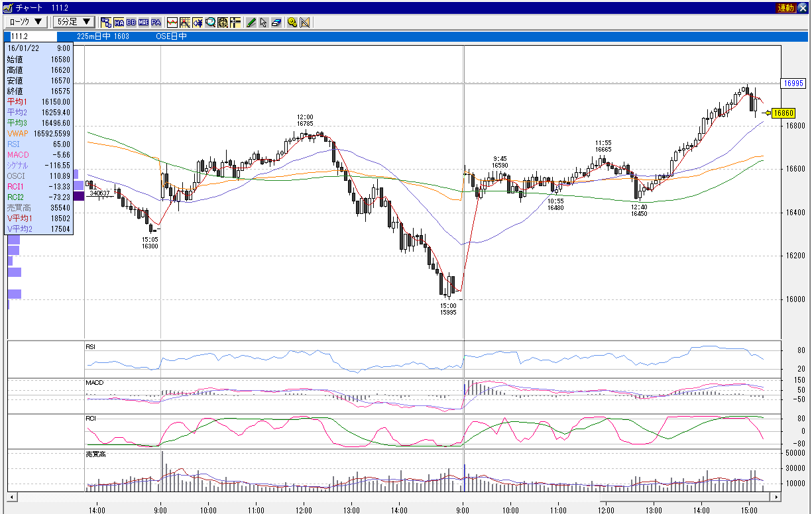This screenshot has height=514, width=812.
Task: Open chart settings gear icon
Action: (292, 22)
